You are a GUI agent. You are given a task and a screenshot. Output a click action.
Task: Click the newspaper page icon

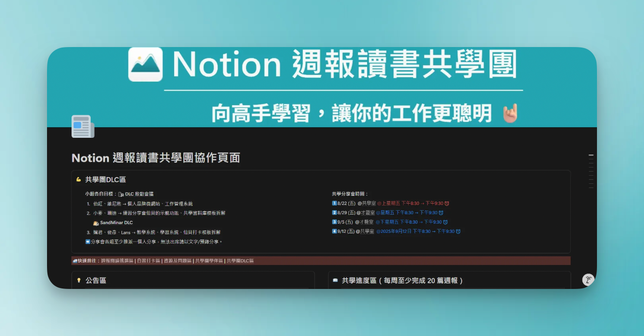(83, 127)
